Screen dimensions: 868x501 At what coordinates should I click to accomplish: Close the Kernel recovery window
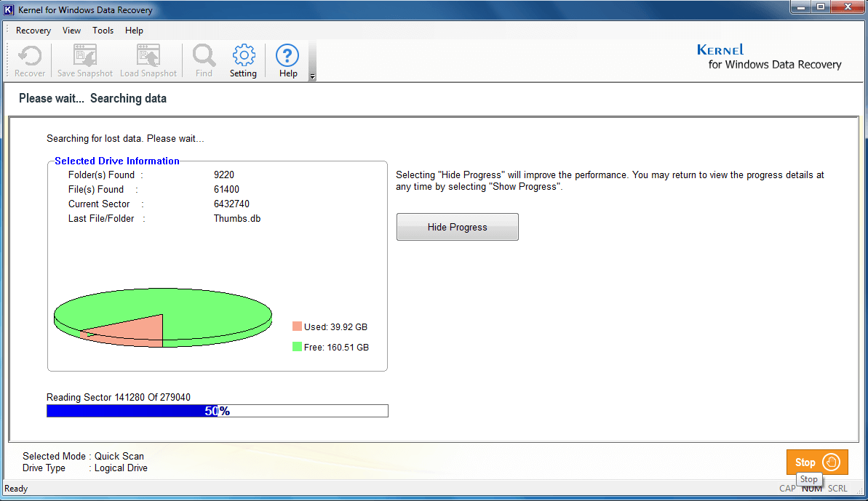pyautogui.click(x=848, y=7)
